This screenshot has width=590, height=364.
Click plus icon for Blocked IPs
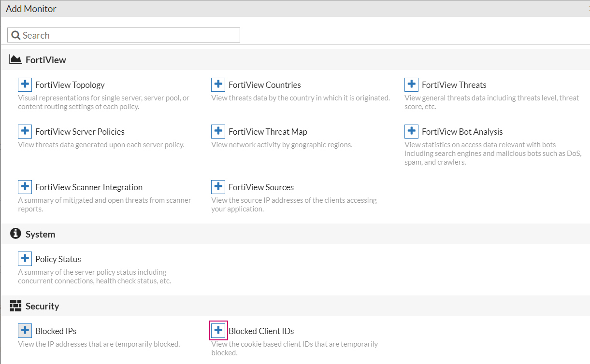[25, 331]
